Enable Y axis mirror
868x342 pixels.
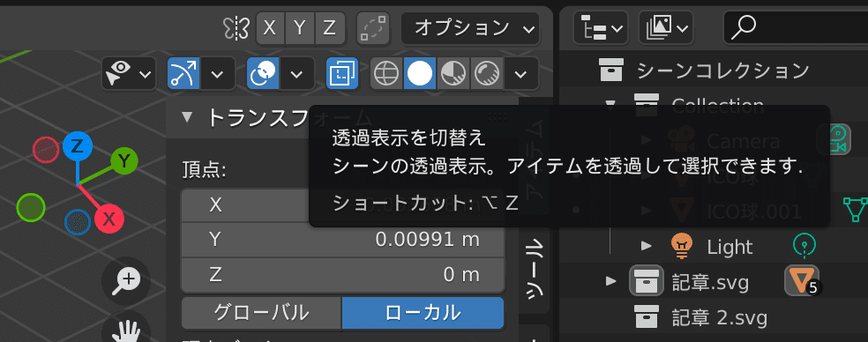pos(300,28)
